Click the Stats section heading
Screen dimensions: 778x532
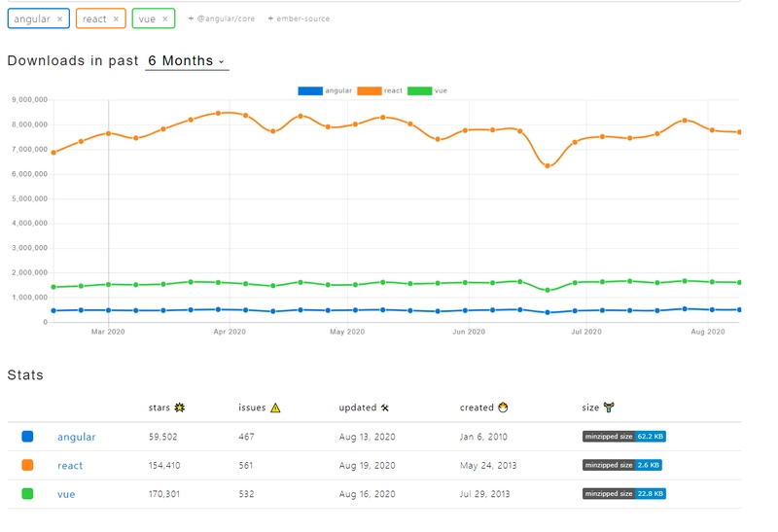25,374
